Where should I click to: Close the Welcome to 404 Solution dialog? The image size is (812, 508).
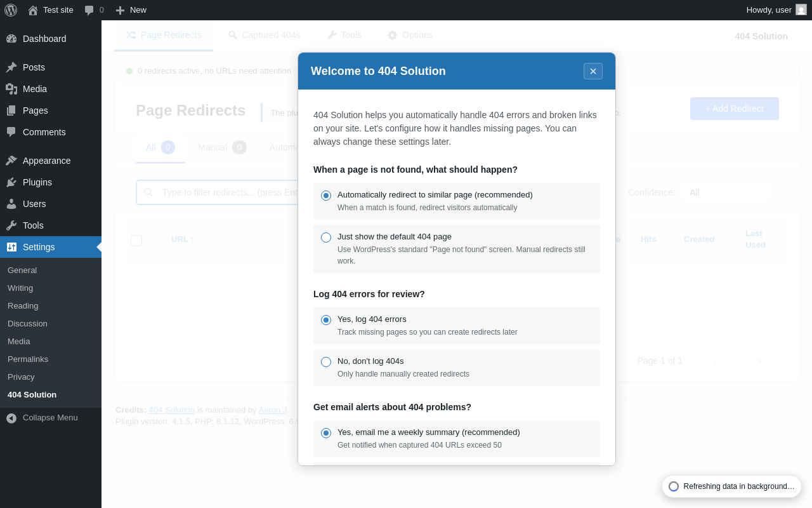[x=593, y=71]
